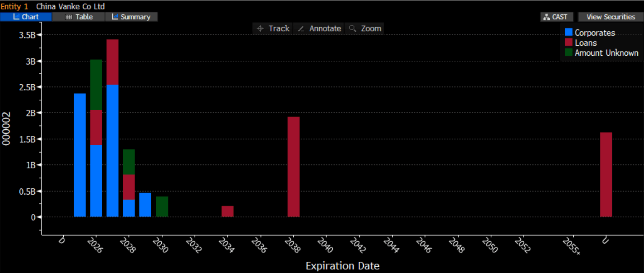Click the green segment of the 2026 bar

point(96,85)
